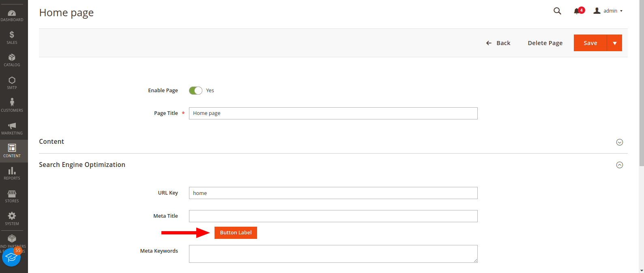
Task: Click the search magnifier icon
Action: 557,11
